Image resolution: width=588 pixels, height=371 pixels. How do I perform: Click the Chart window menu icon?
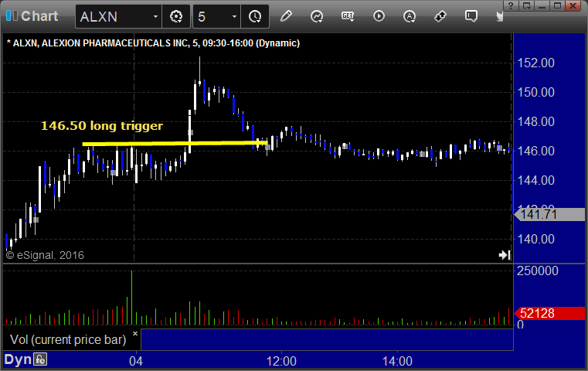pos(12,16)
